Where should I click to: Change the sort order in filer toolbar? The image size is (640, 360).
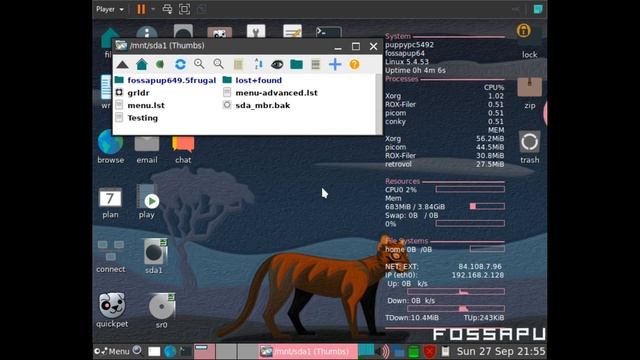pyautogui.click(x=258, y=64)
